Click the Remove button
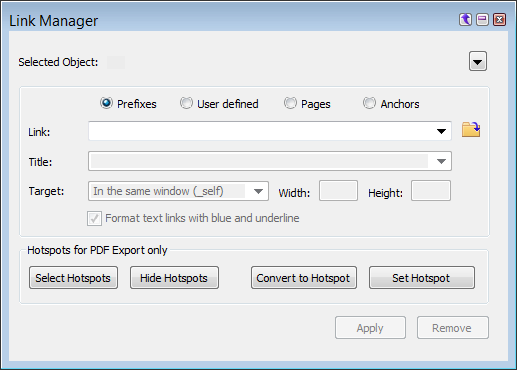 click(453, 328)
